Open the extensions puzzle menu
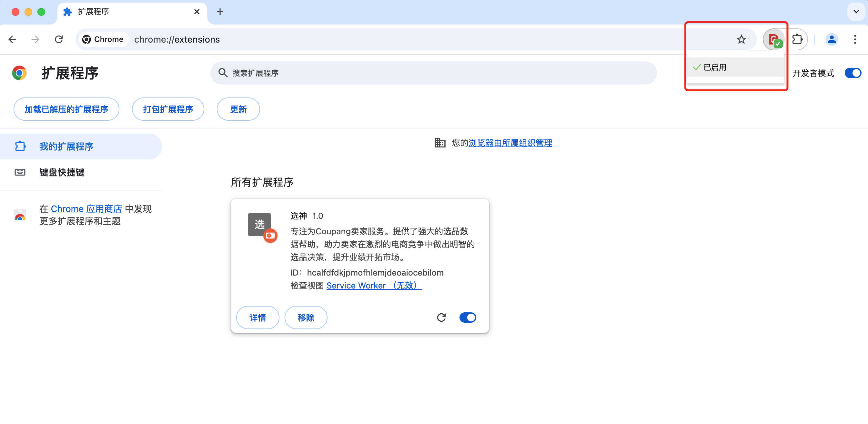 coord(798,39)
